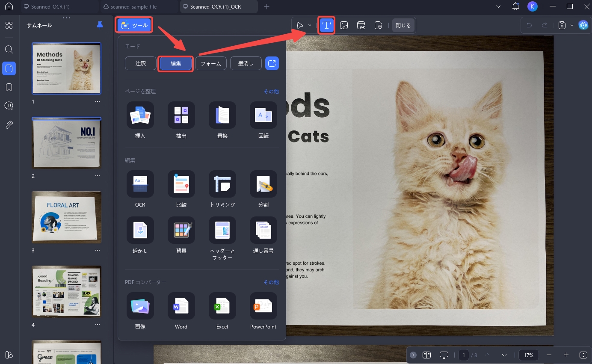
Task: Pin the サムネール panel
Action: coord(100,25)
